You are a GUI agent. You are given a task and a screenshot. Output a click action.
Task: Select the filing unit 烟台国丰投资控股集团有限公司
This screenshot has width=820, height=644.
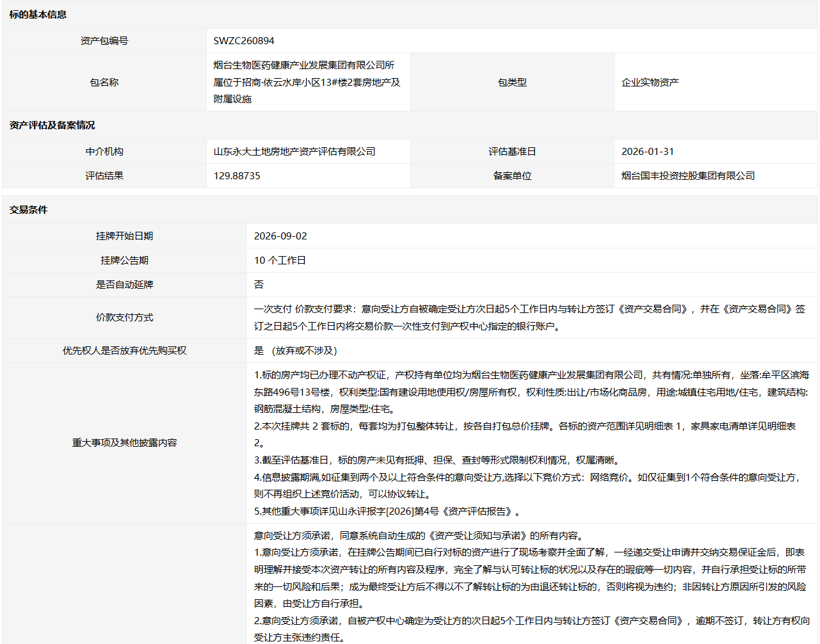[x=688, y=176]
